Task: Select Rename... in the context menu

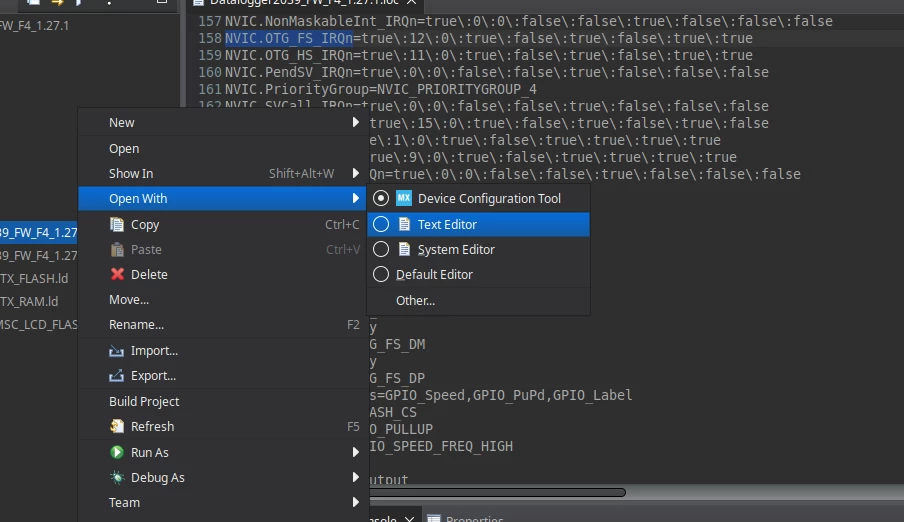Action: coord(136,325)
